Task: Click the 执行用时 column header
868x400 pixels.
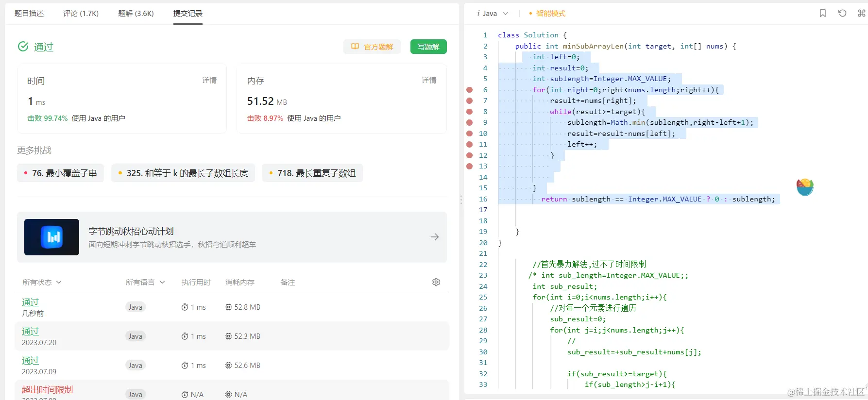Action: (x=196, y=282)
